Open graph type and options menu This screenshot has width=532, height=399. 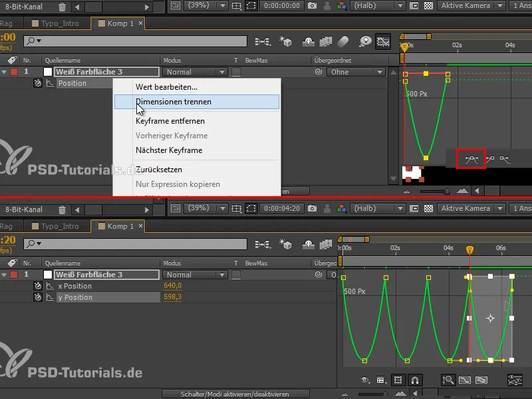tap(381, 380)
